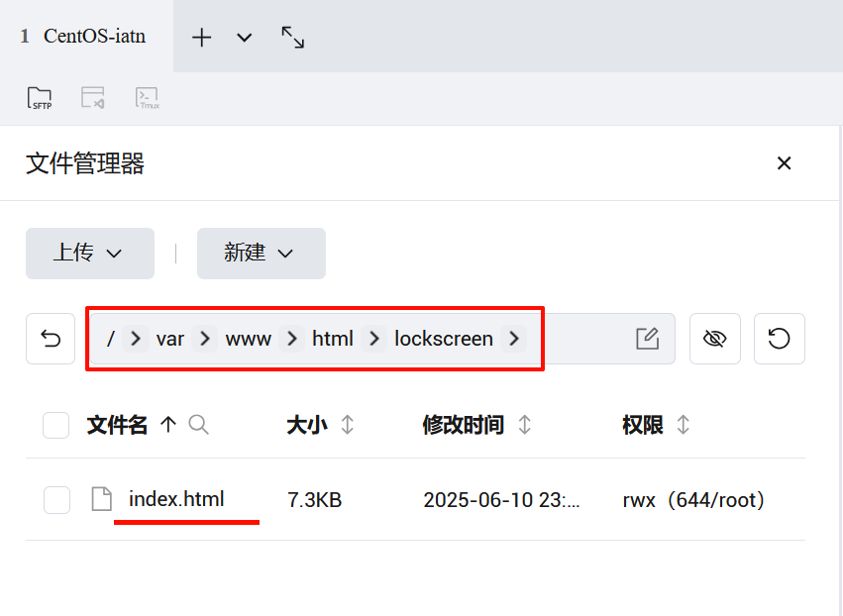
Task: Open a new terminal tab with the plus icon
Action: point(201,37)
